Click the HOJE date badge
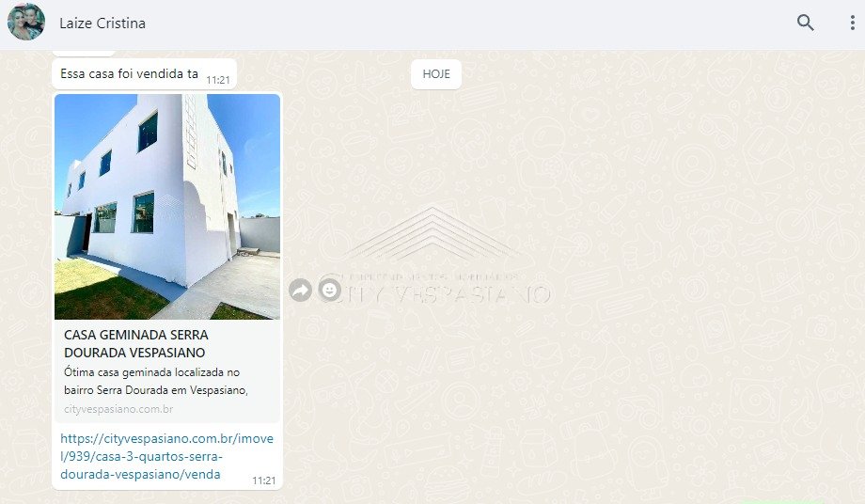 (x=436, y=74)
